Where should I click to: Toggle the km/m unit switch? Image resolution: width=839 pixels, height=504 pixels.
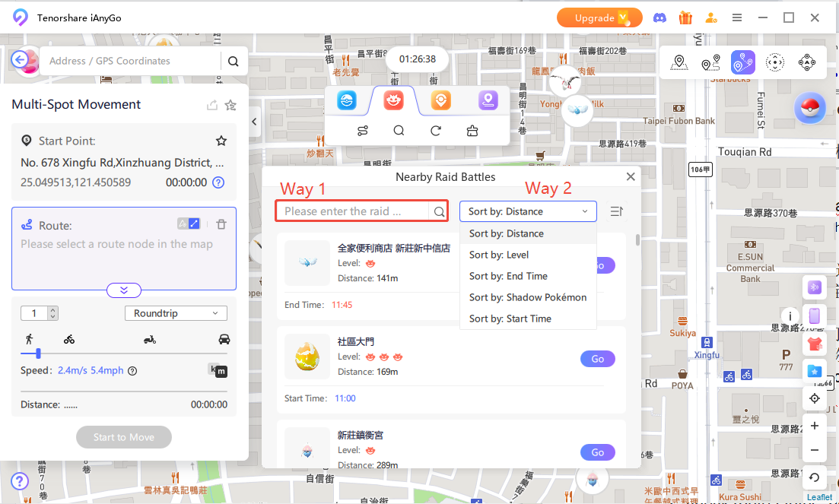pos(218,370)
